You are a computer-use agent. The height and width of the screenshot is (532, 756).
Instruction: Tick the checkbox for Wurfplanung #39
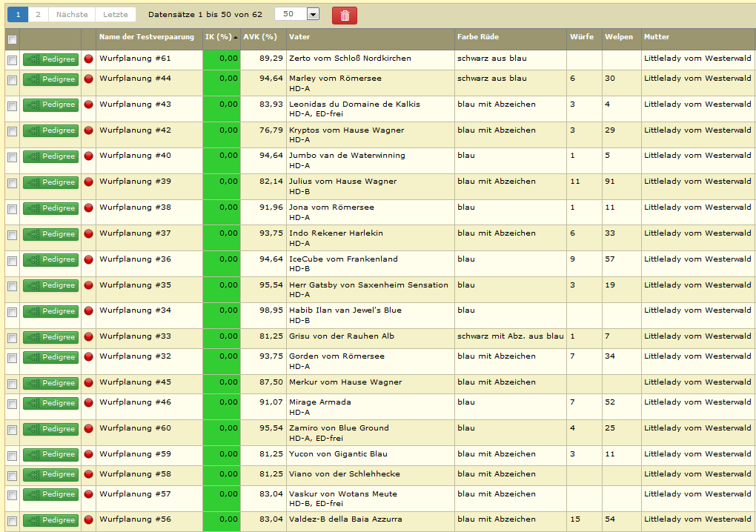(13, 183)
